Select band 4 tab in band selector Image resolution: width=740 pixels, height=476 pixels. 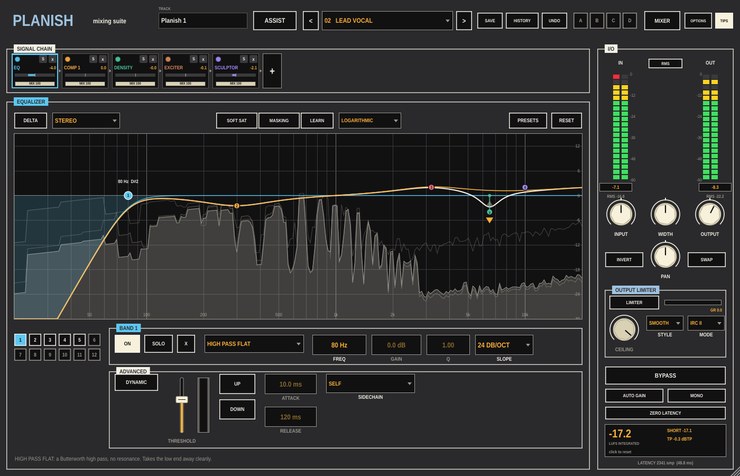65,340
